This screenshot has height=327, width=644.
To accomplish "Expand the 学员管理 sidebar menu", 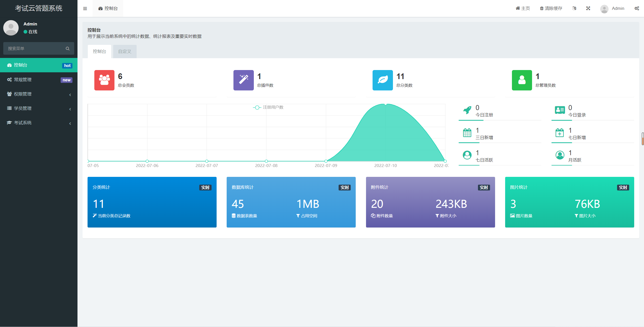I will [39, 108].
